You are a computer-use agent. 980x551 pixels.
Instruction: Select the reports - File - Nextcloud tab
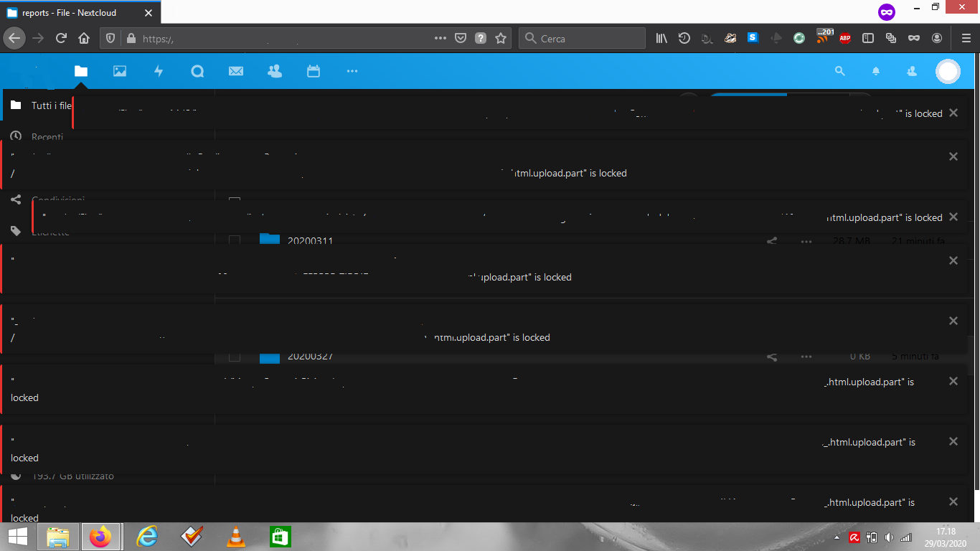point(80,12)
